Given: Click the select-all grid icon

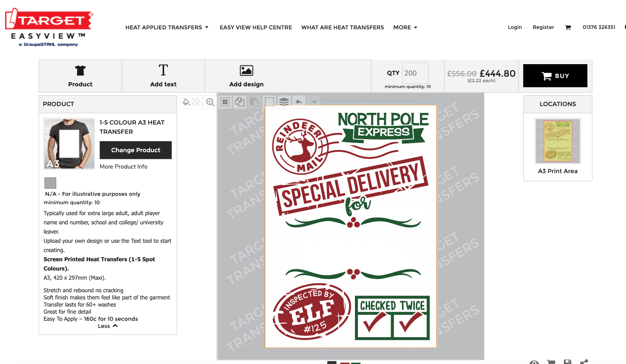Looking at the screenshot, I should coord(225,102).
